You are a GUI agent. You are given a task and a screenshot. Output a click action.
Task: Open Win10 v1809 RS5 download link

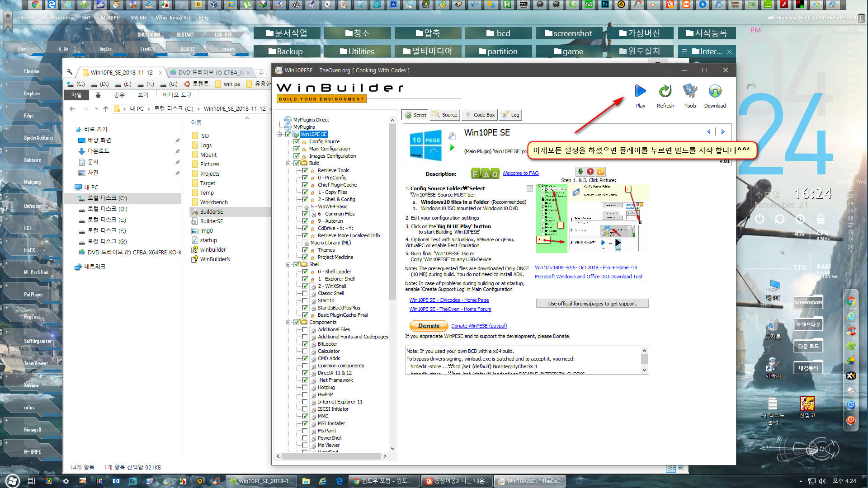click(x=586, y=267)
